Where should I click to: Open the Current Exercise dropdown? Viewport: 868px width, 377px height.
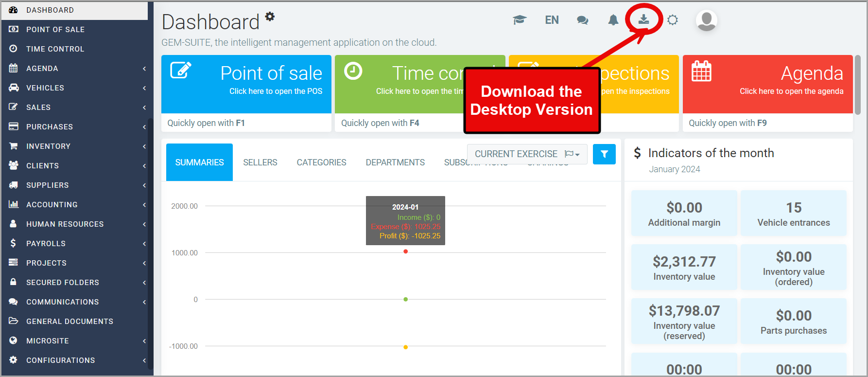click(x=527, y=154)
